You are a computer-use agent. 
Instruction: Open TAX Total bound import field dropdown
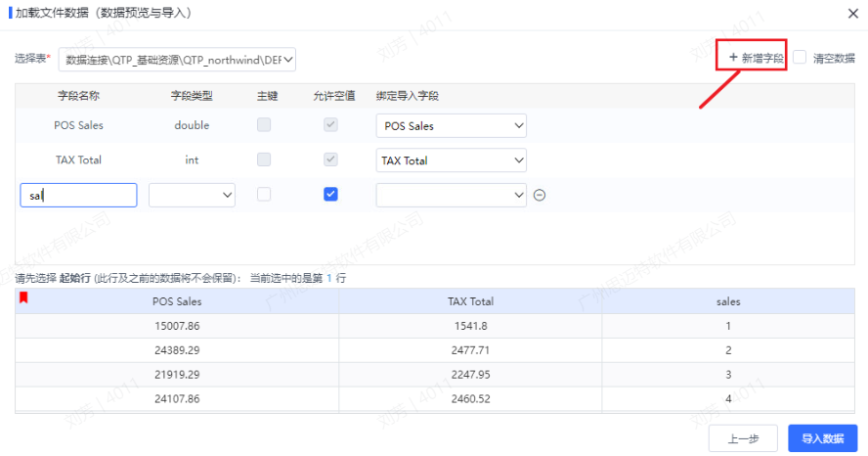click(452, 160)
